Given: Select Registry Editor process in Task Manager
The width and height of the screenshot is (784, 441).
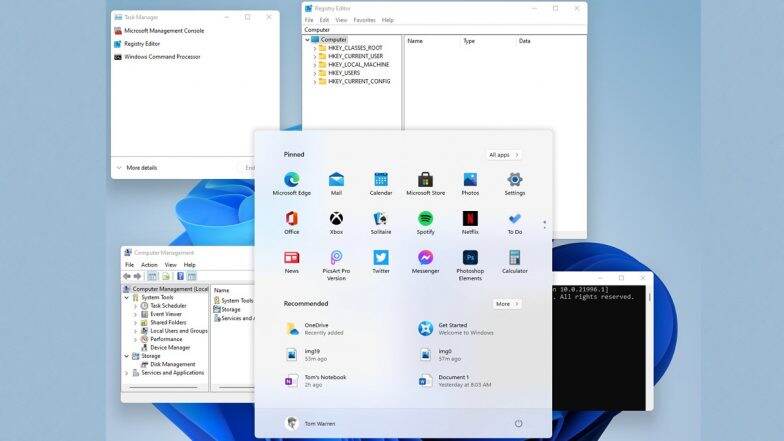Looking at the screenshot, I should [x=138, y=44].
